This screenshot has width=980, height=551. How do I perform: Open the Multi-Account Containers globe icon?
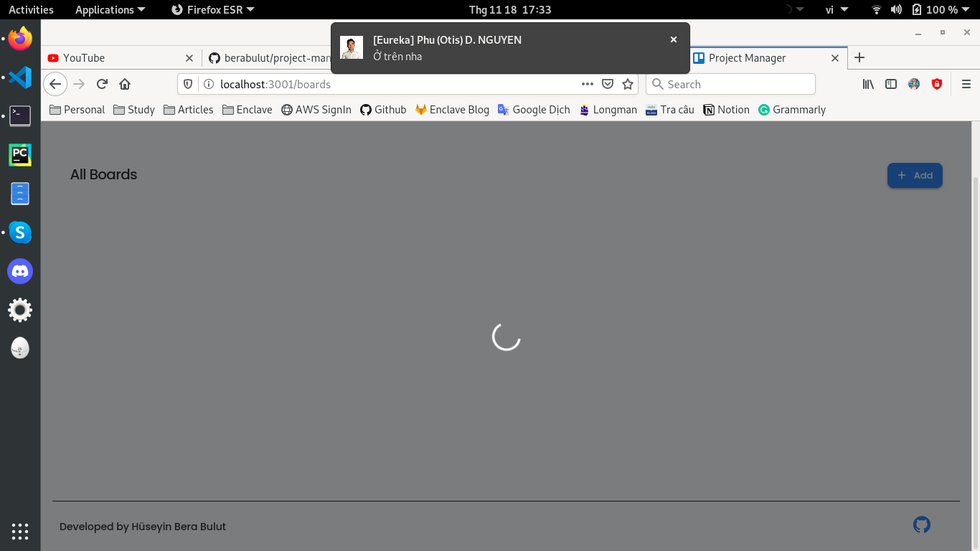(913, 84)
